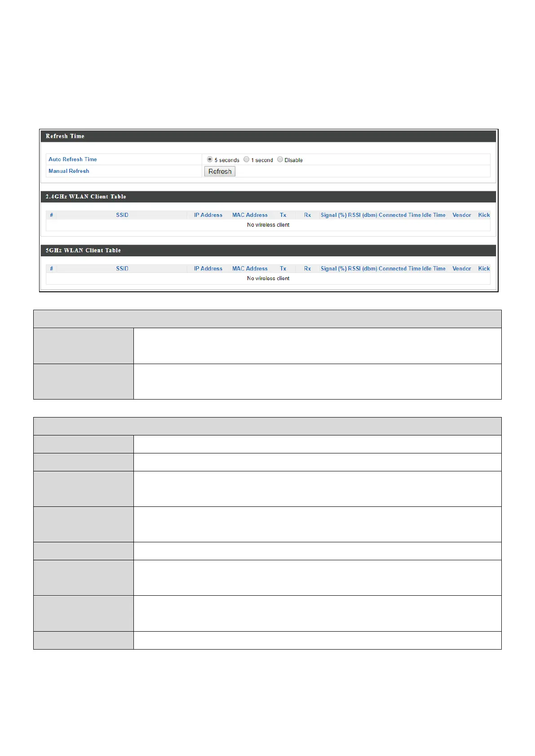The image size is (535, 756).
Task: Sort 5GHz table by SSID column
Action: 122,268
